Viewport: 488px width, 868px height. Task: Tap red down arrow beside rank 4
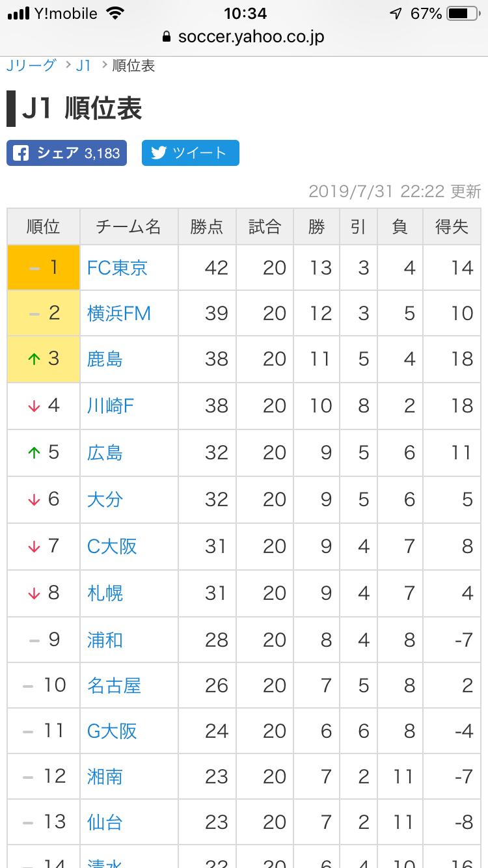34,406
